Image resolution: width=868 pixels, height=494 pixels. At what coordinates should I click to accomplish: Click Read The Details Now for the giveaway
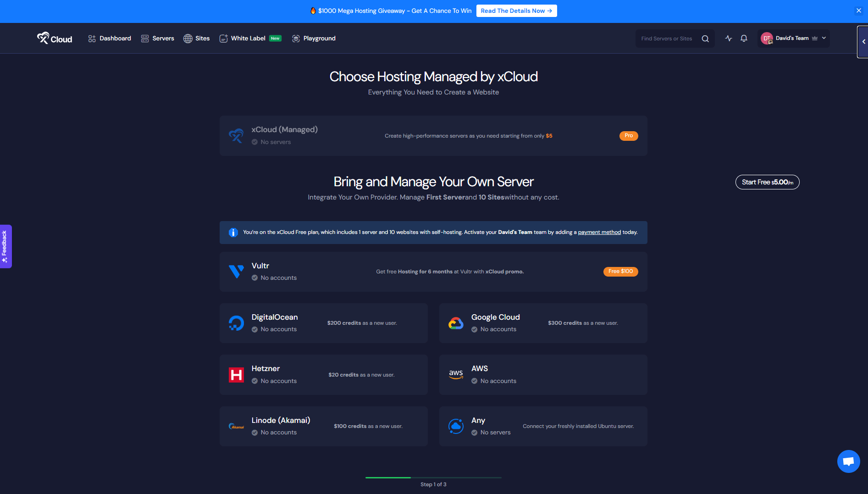click(516, 11)
